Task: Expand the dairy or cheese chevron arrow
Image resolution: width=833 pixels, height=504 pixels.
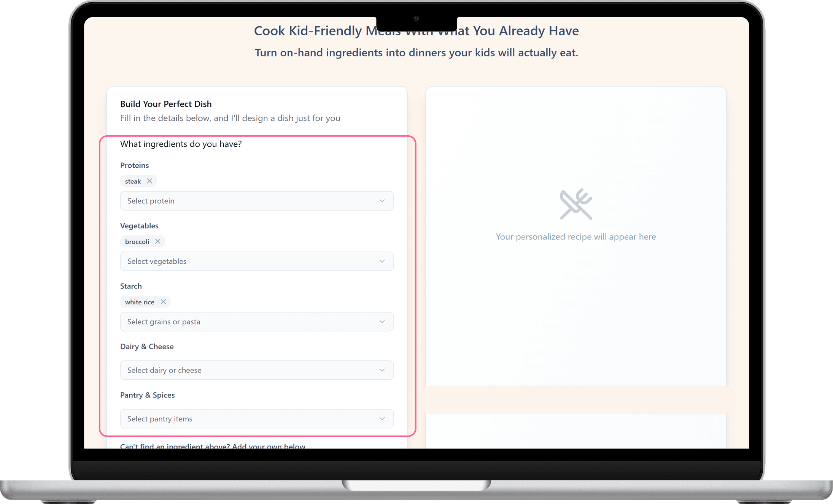Action: (x=382, y=370)
